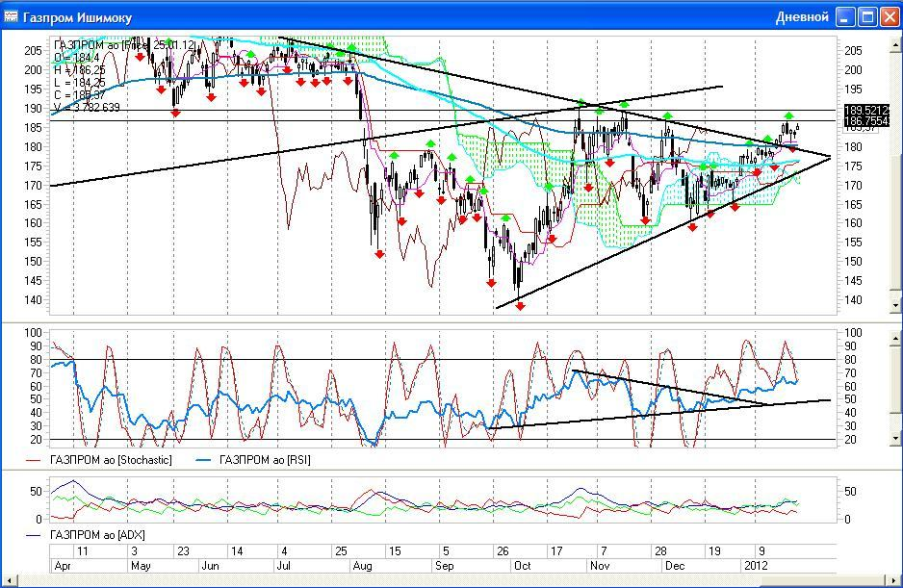The height and width of the screenshot is (588, 903).
Task: Close the Газпром Ишимоку chart window
Action: (x=890, y=16)
